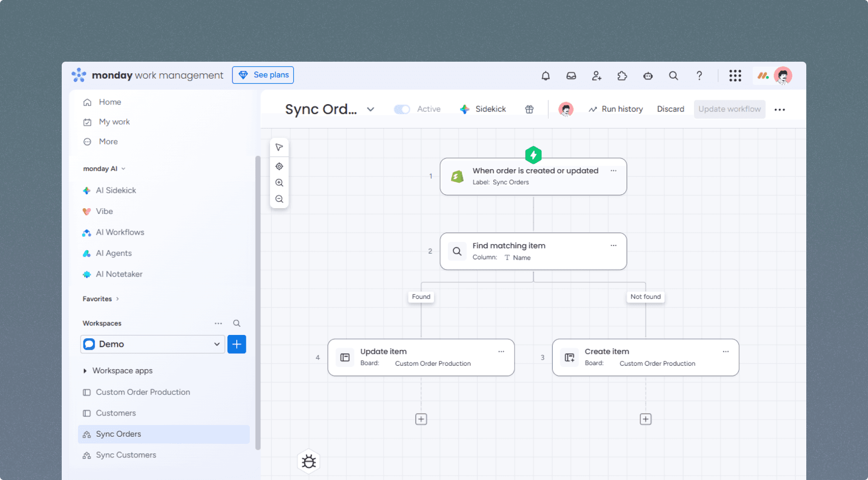
Task: Add a step under Create item
Action: [646, 419]
